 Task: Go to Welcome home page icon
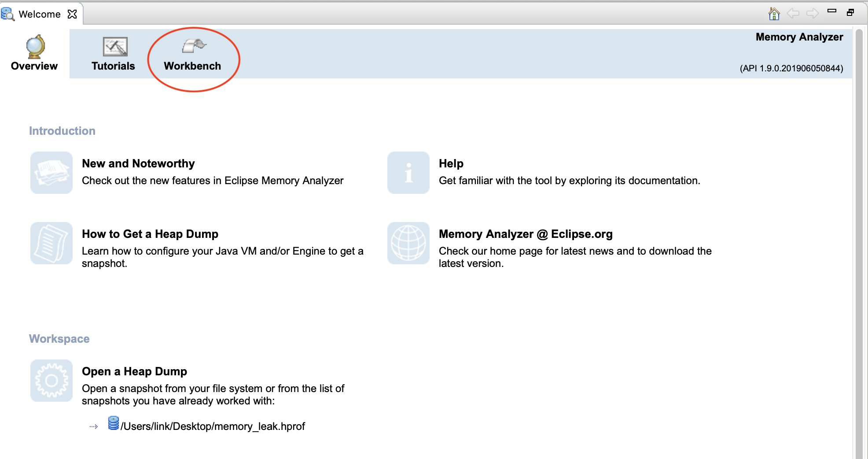(774, 14)
